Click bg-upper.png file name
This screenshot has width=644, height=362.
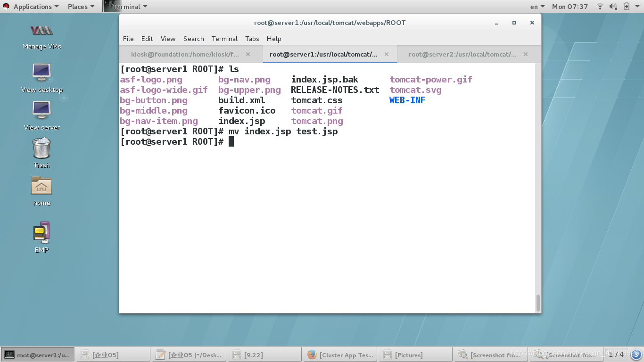249,90
